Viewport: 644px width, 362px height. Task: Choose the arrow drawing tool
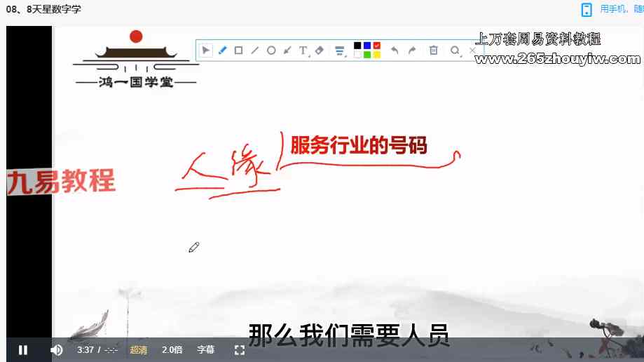[x=287, y=51]
